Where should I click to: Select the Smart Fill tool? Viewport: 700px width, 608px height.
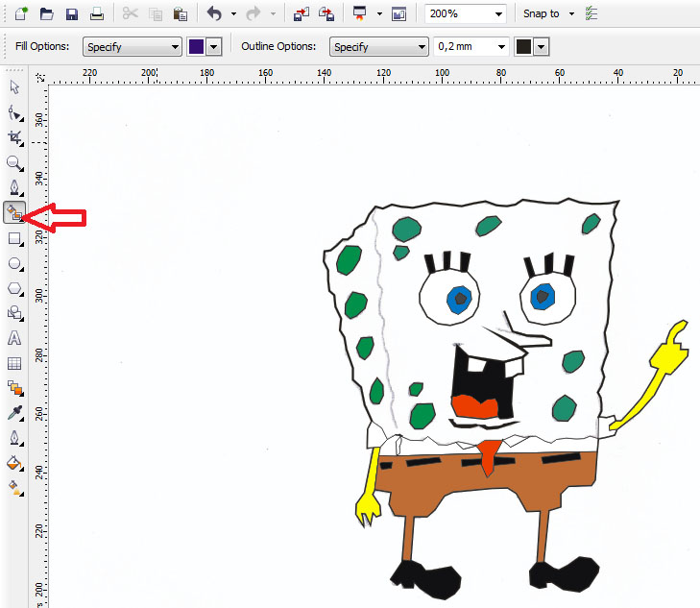14,212
